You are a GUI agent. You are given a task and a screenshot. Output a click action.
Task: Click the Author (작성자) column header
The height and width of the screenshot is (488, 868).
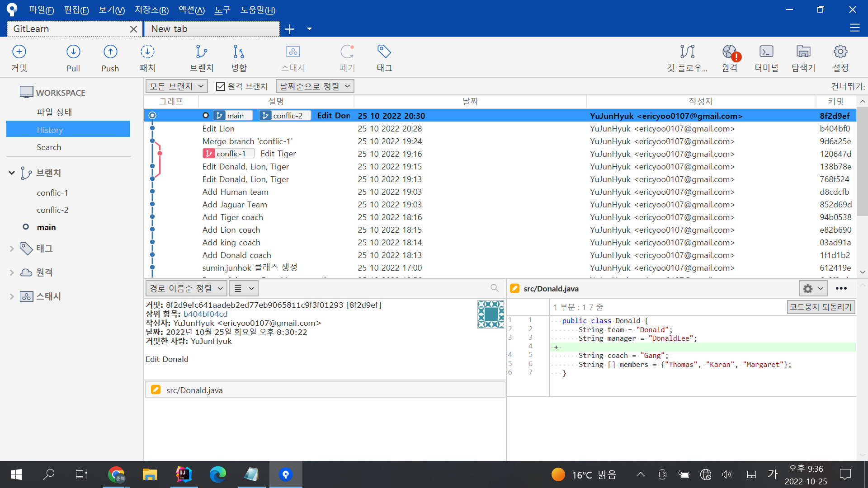701,102
